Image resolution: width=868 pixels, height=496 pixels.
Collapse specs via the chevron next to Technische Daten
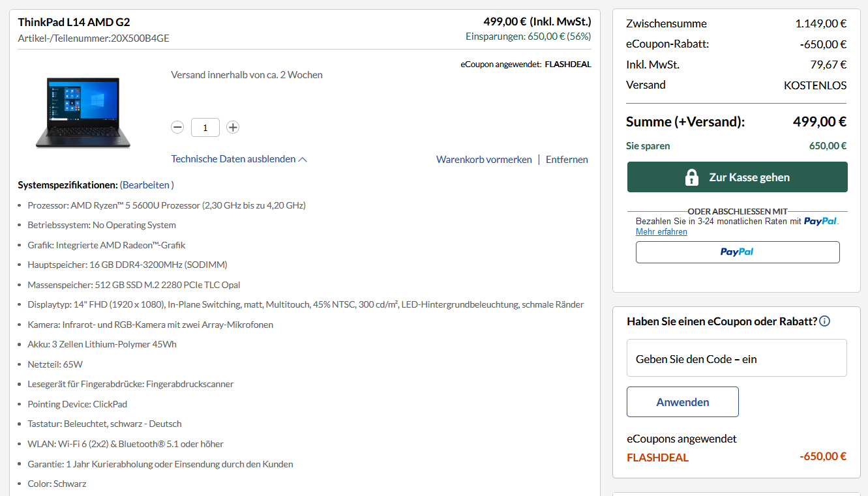click(303, 158)
